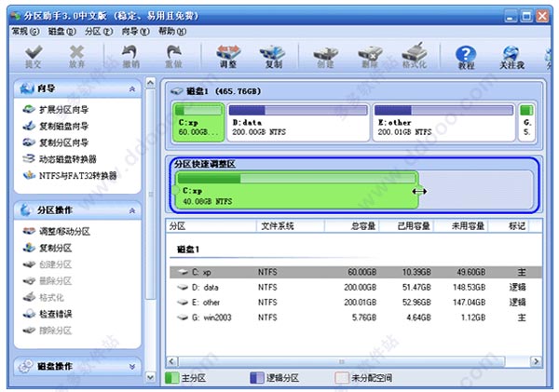559x392 pixels.
Task: Click the 已用容量 column header
Action: (406, 226)
